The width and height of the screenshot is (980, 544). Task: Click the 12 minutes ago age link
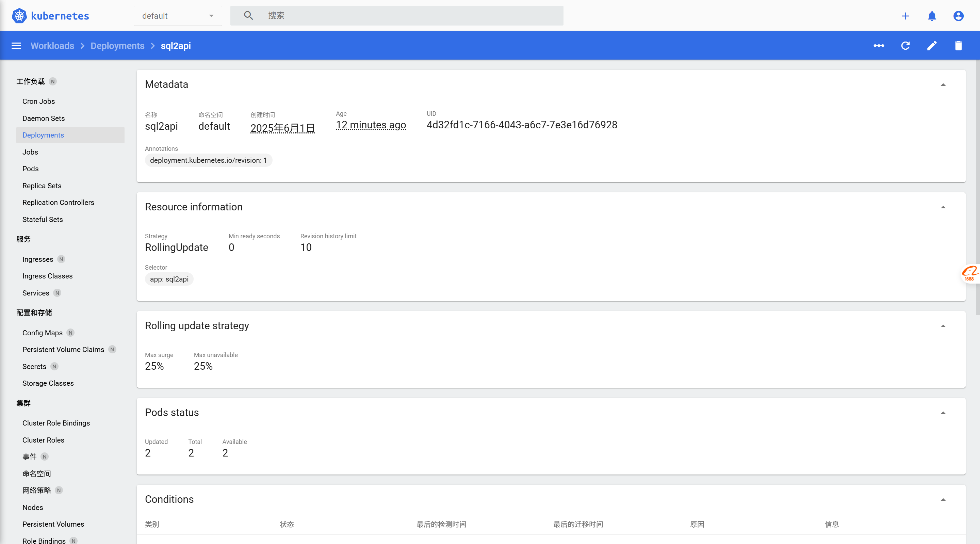[x=371, y=125]
